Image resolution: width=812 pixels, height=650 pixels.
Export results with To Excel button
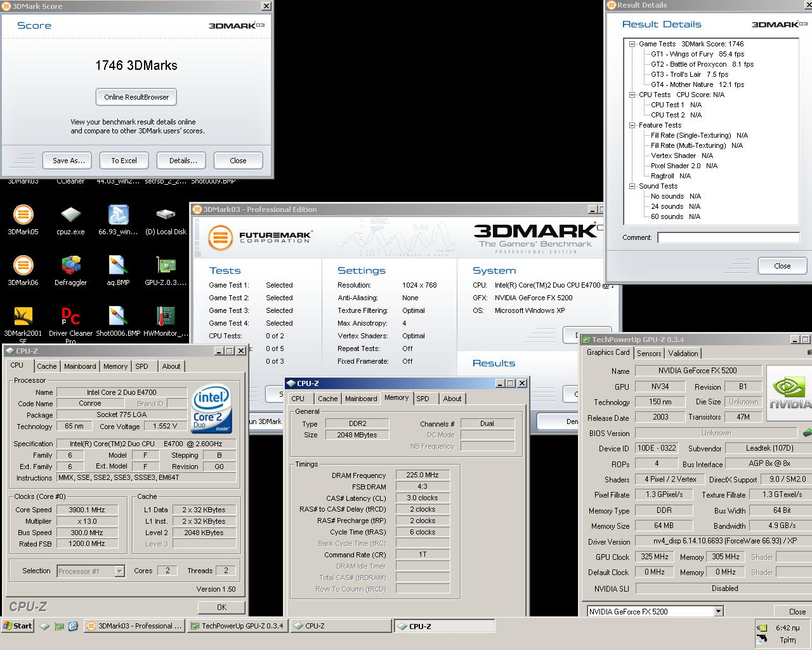coord(124,161)
